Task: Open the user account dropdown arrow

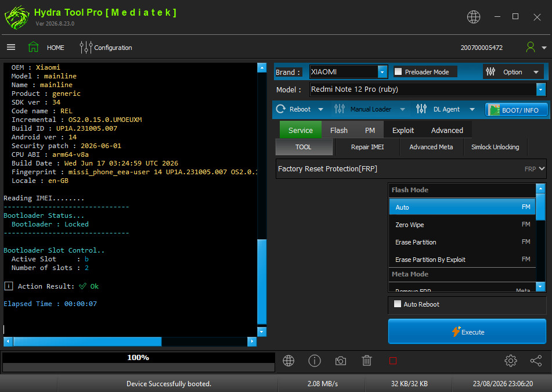Action: point(544,48)
